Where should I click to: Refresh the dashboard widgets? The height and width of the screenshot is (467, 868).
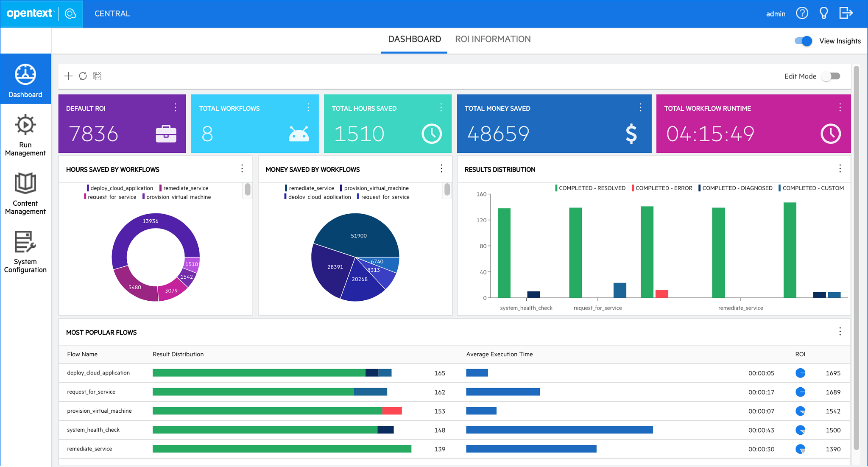coord(83,76)
